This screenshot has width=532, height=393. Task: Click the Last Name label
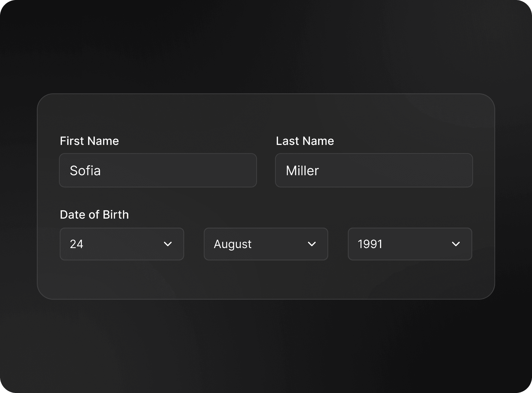305,141
